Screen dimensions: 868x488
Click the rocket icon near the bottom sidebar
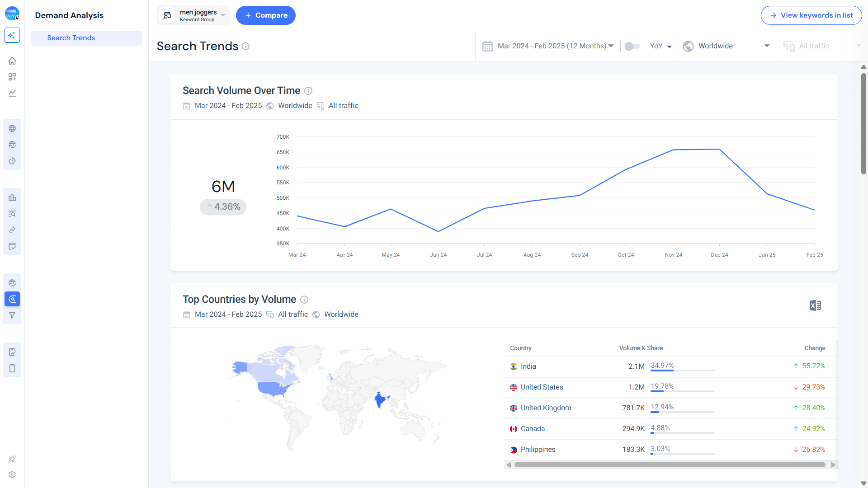click(12, 460)
